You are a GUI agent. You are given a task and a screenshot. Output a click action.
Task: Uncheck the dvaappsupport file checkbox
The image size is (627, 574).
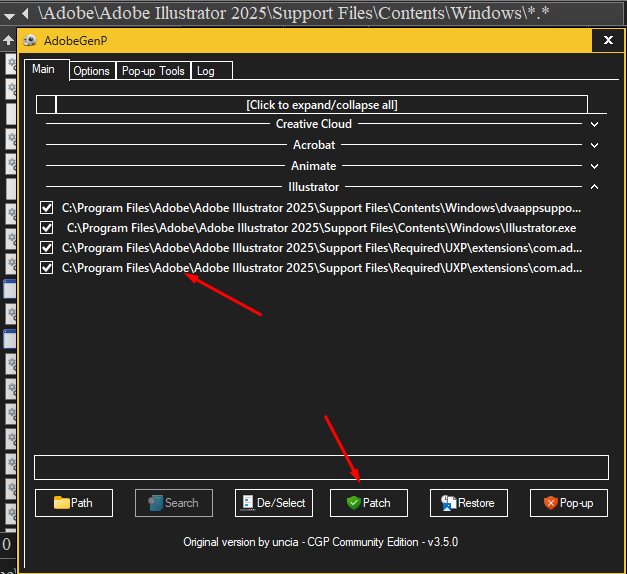(46, 208)
